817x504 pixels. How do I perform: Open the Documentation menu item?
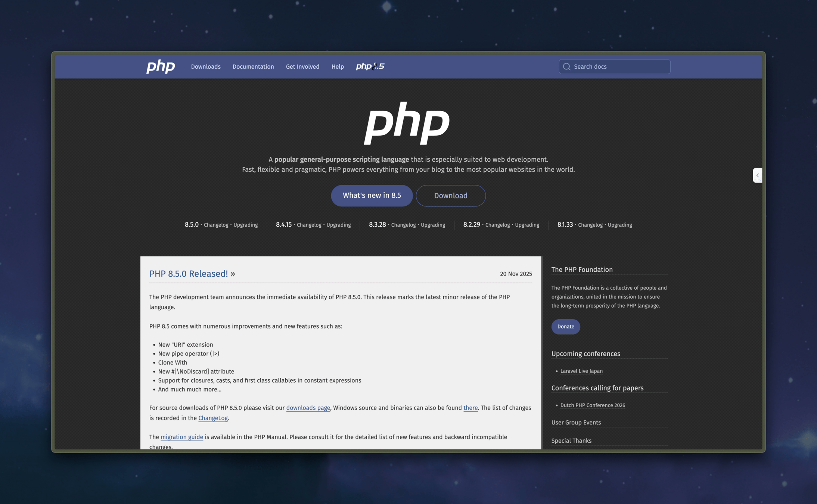tap(253, 66)
